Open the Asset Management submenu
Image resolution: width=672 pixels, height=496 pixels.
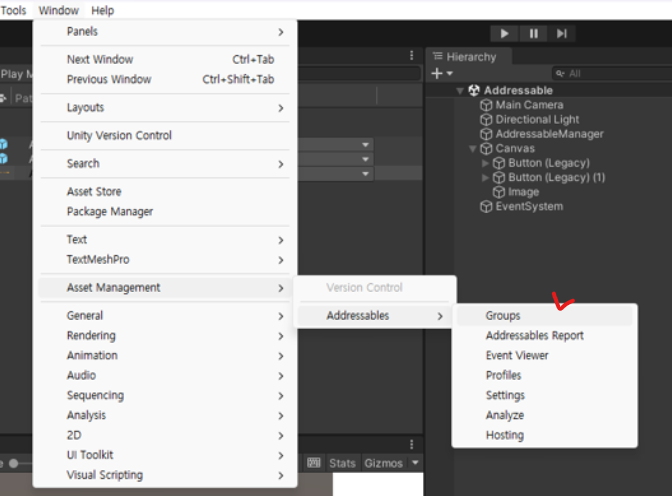(165, 288)
